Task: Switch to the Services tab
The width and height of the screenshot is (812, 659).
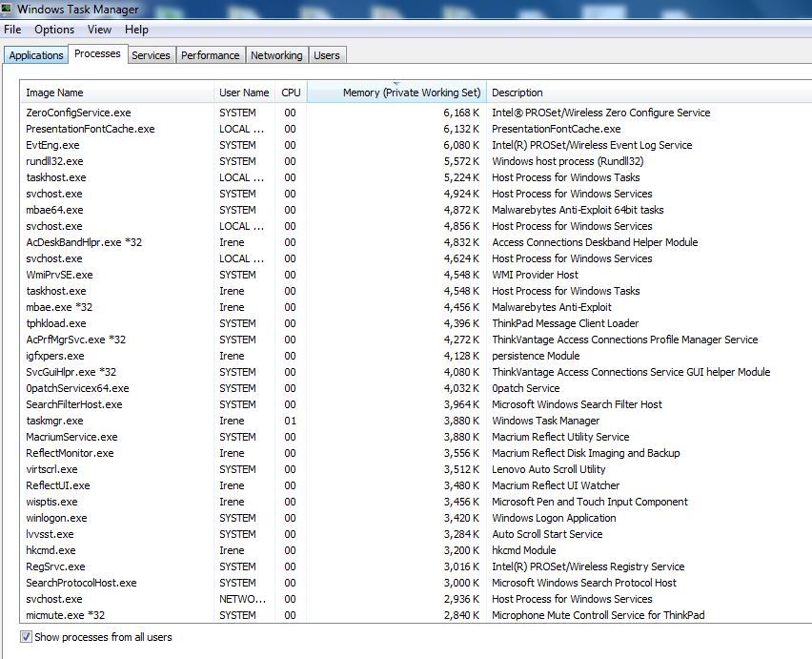Action: (x=151, y=55)
